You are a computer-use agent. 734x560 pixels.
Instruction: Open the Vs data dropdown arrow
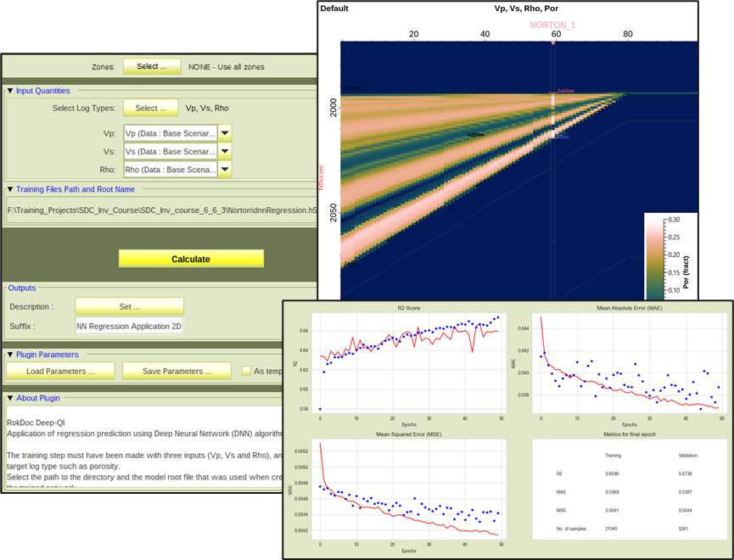(225, 152)
